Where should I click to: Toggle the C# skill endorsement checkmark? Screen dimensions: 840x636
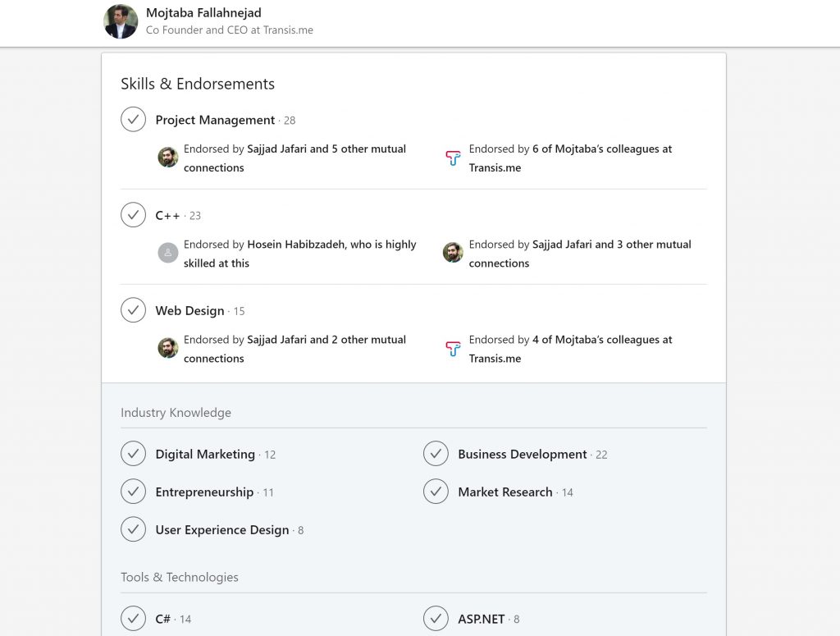click(x=134, y=619)
